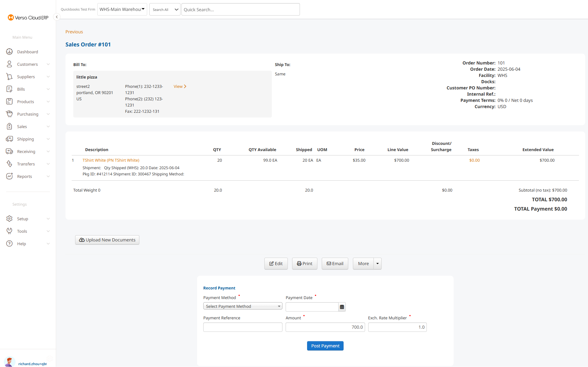Open the Search All dropdown

[x=165, y=10]
